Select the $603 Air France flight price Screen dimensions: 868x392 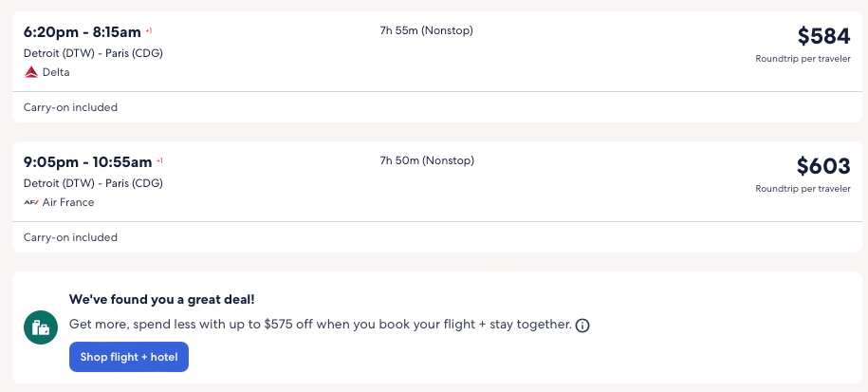(x=823, y=166)
